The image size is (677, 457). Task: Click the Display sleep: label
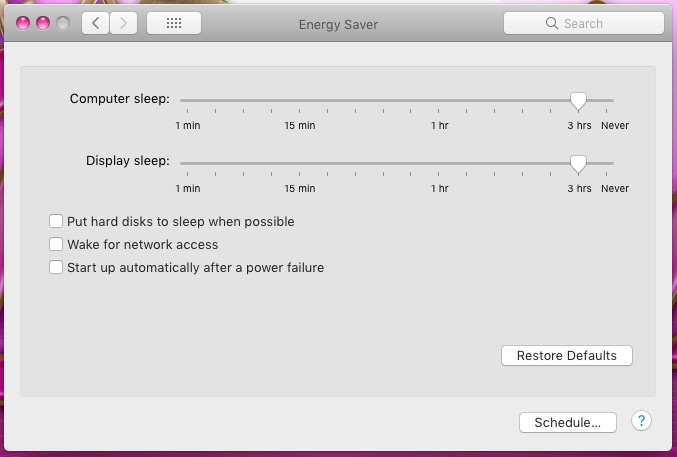tap(128, 161)
